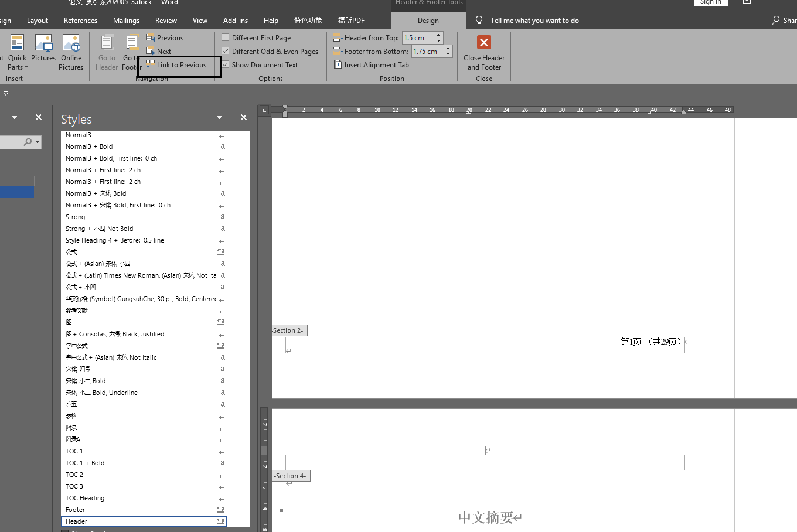This screenshot has height=532, width=797.
Task: Edit Footer from Bottom field
Action: coord(428,52)
